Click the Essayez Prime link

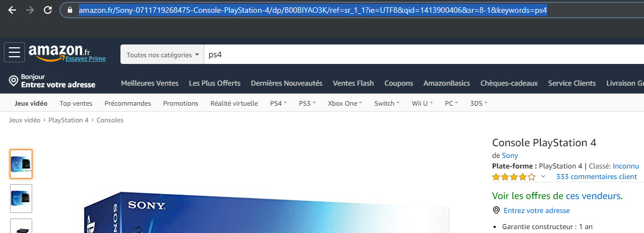pos(85,59)
